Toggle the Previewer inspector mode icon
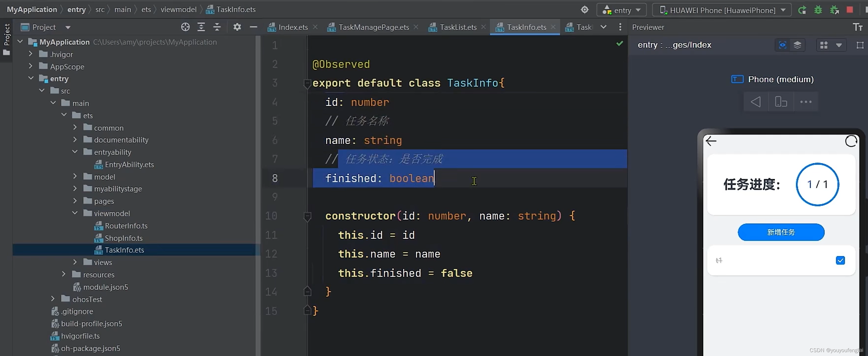This screenshot has height=356, width=868. click(782, 45)
